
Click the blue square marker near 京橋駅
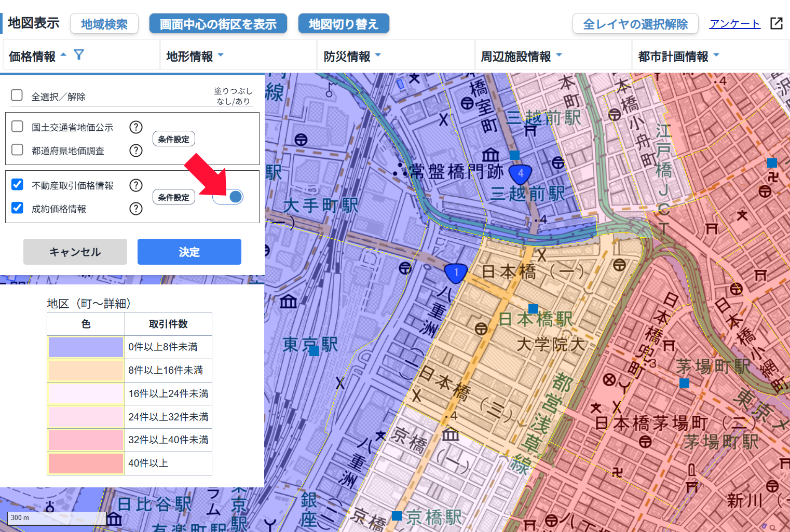coord(397,515)
